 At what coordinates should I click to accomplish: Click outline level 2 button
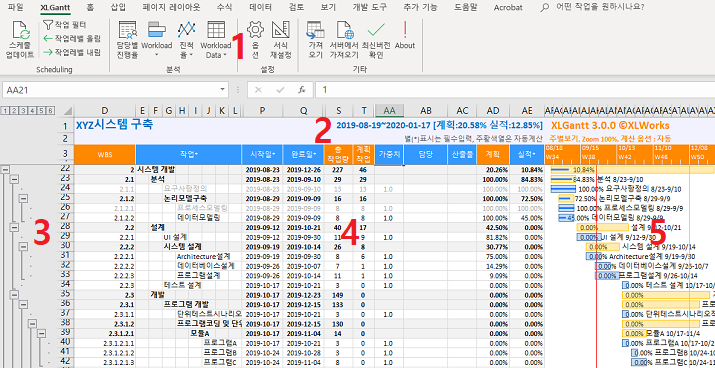pos(14,110)
